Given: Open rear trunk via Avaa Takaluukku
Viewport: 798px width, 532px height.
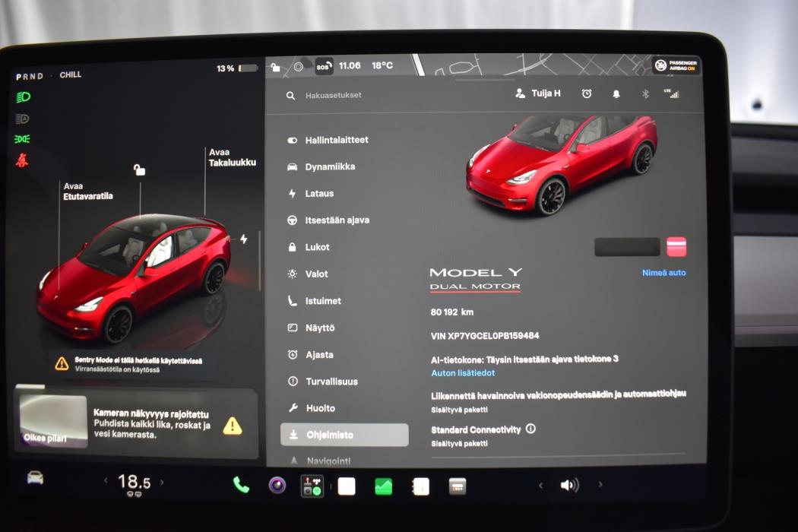Looking at the screenshot, I should tap(232, 157).
